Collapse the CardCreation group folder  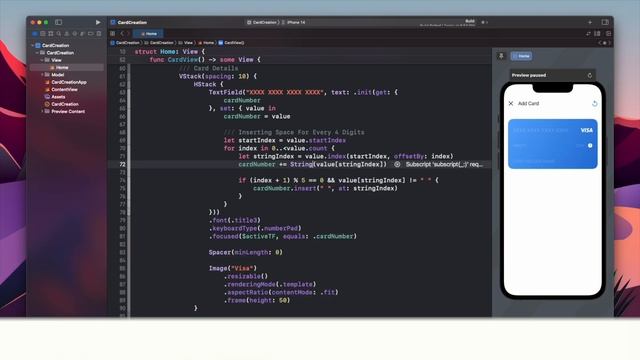point(37,53)
